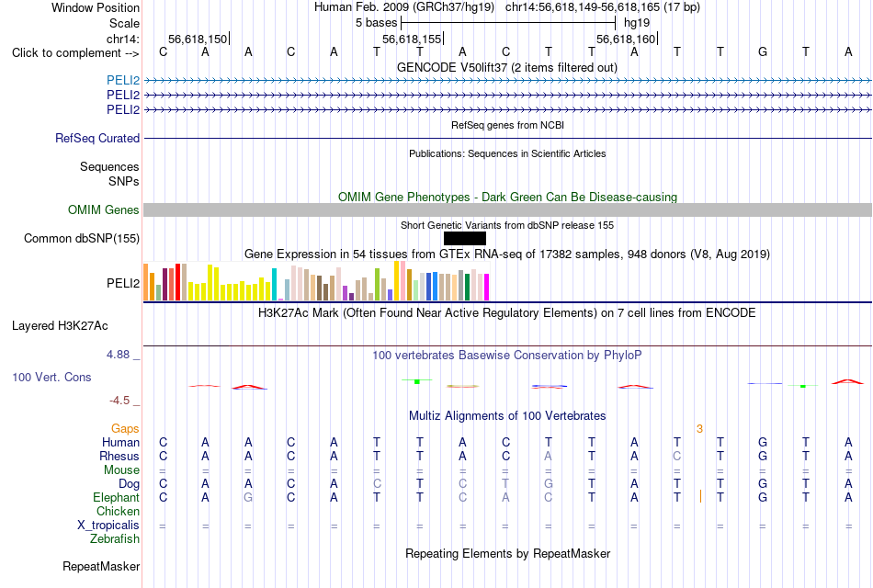Click the Mouse species label
Viewport: 873px width, 588px height.
[122, 470]
